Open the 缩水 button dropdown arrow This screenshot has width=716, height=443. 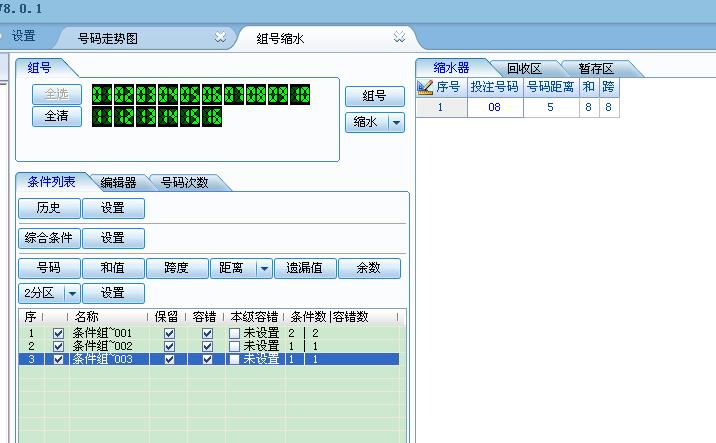click(396, 122)
